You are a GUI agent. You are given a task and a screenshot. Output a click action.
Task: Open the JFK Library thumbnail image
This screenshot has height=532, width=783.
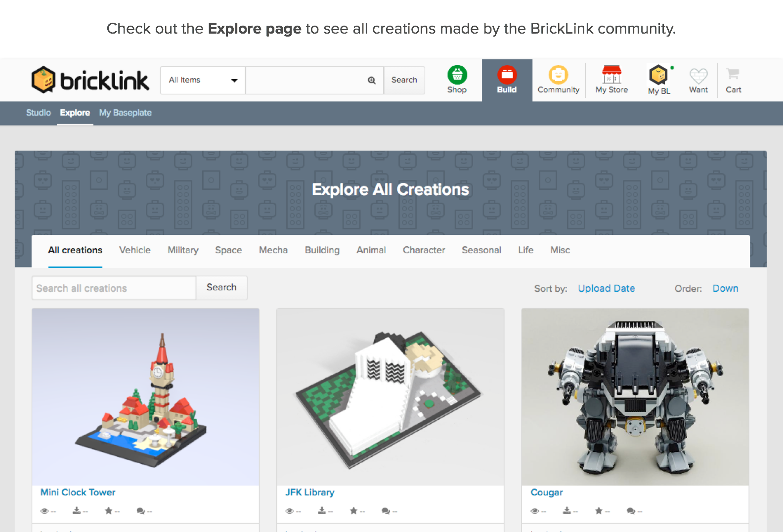[x=391, y=397]
